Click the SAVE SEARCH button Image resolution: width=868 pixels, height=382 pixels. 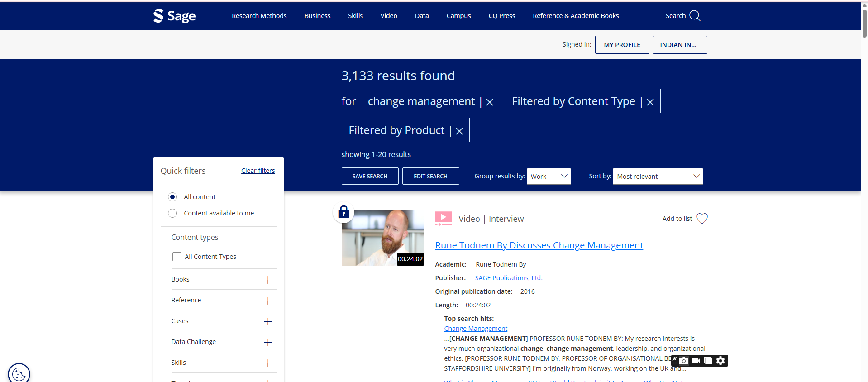tap(370, 176)
